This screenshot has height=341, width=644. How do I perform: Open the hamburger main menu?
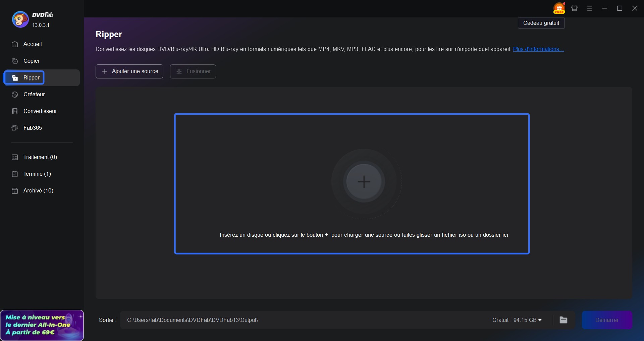(589, 8)
